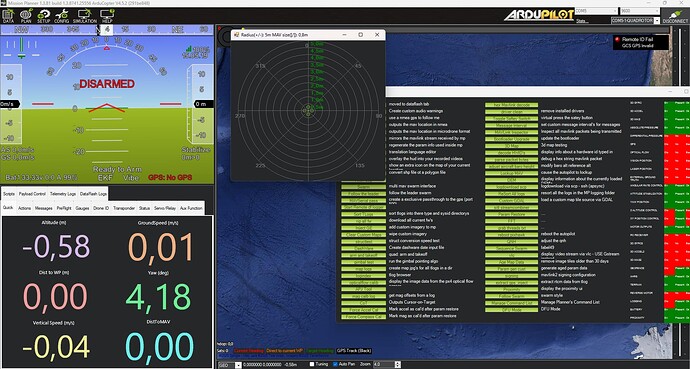Open the Stats link
The height and width of the screenshot is (369, 690).
tap(581, 21)
